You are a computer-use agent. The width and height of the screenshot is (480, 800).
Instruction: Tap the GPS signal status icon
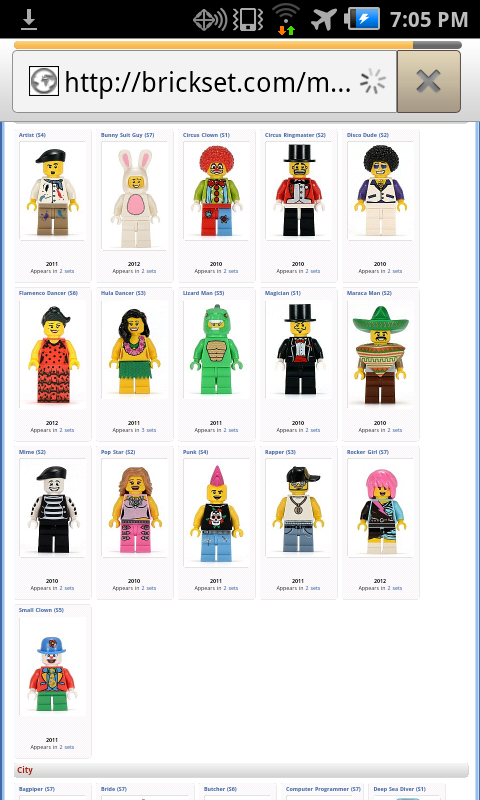click(210, 20)
